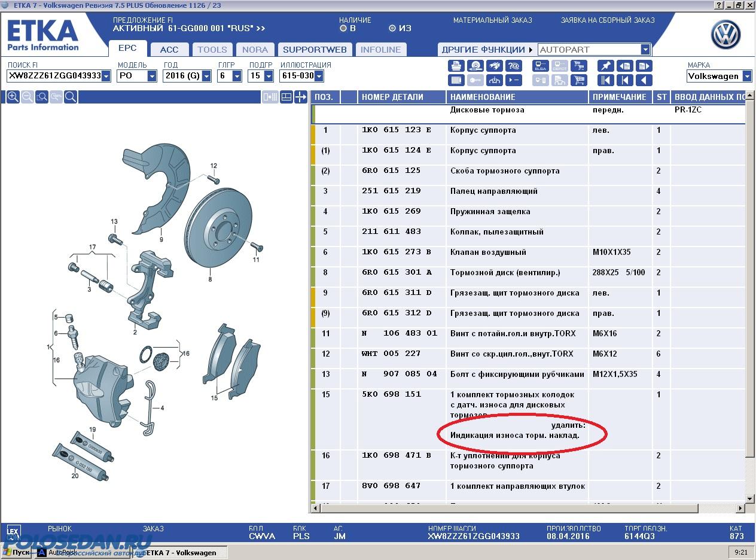This screenshot has height=560, width=756.
Task: Open the SUPPORTWEB tab
Action: pos(315,50)
